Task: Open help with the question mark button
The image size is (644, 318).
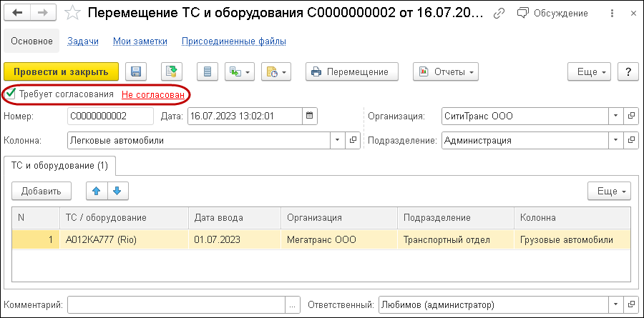Action: 628,71
